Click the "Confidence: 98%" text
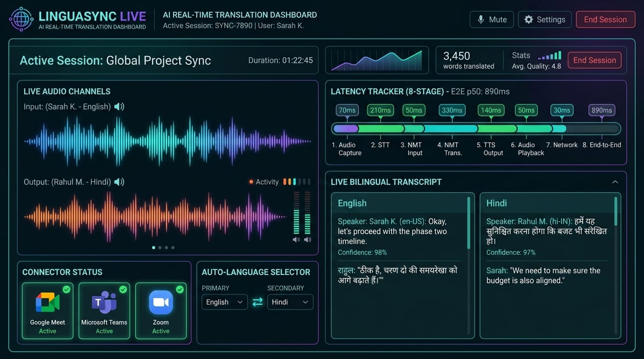The image size is (644, 359). [362, 252]
